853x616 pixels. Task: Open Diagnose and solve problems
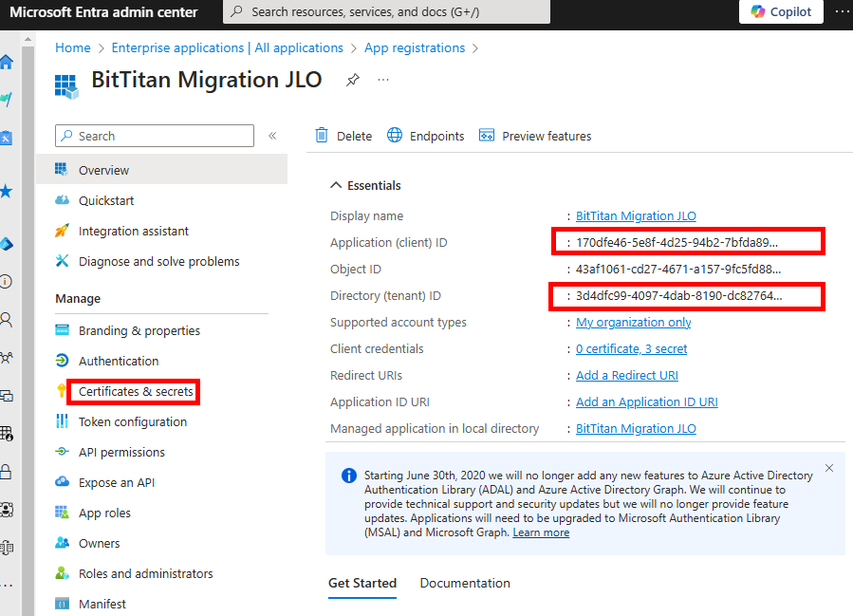point(158,261)
